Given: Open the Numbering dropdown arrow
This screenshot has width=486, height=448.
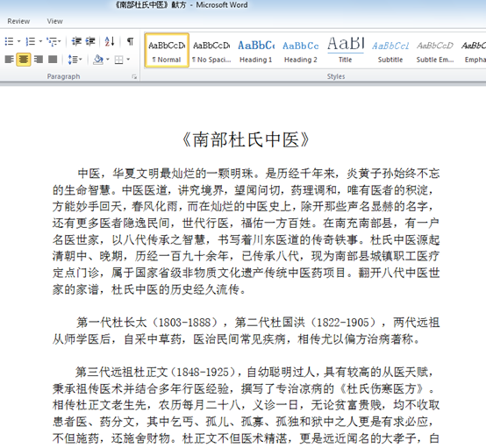Looking at the screenshot, I should [40, 41].
